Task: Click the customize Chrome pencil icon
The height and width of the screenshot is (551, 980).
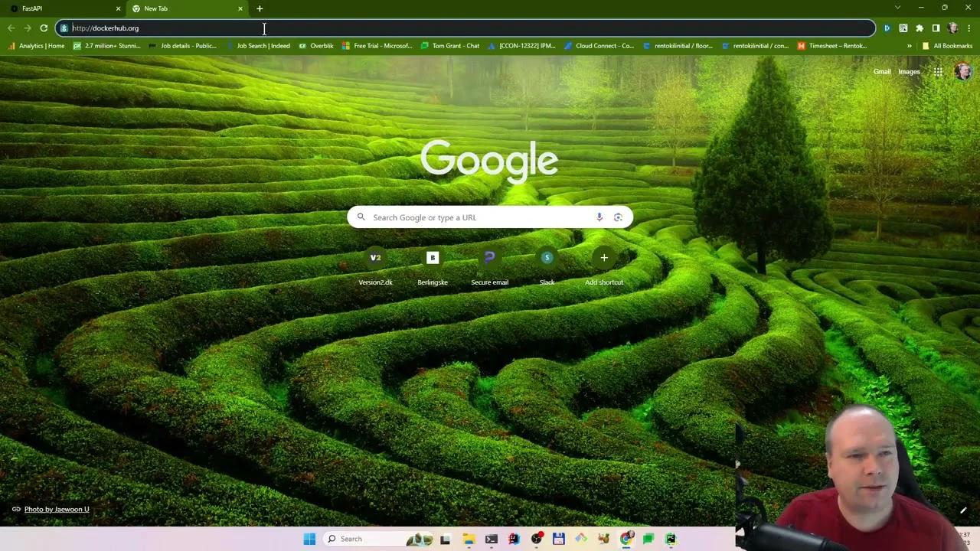Action: click(x=963, y=510)
